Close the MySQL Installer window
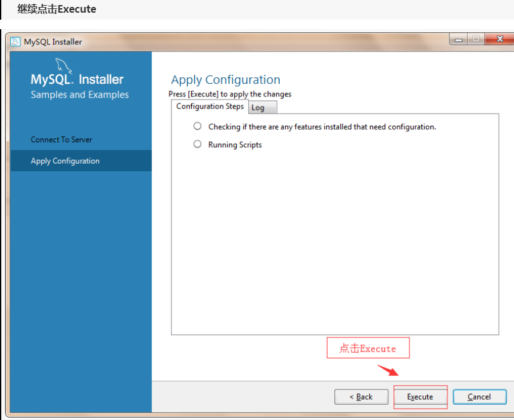Screen dimensions: 514x420 (499, 39)
